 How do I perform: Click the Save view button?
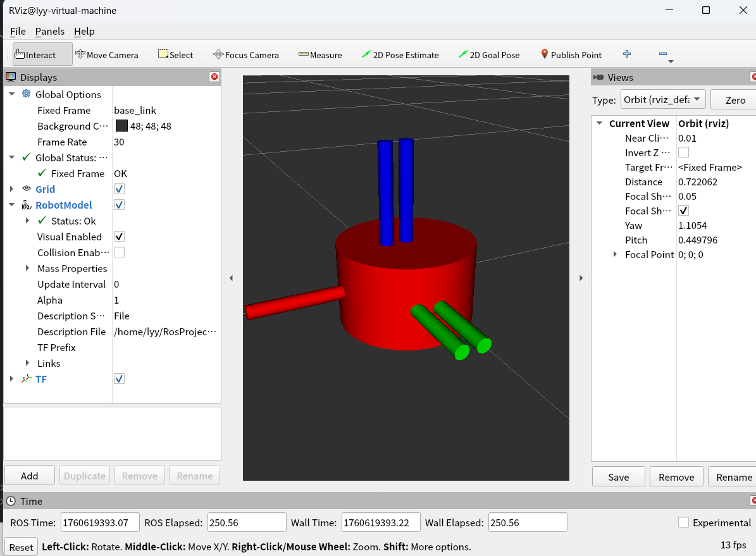(x=619, y=477)
